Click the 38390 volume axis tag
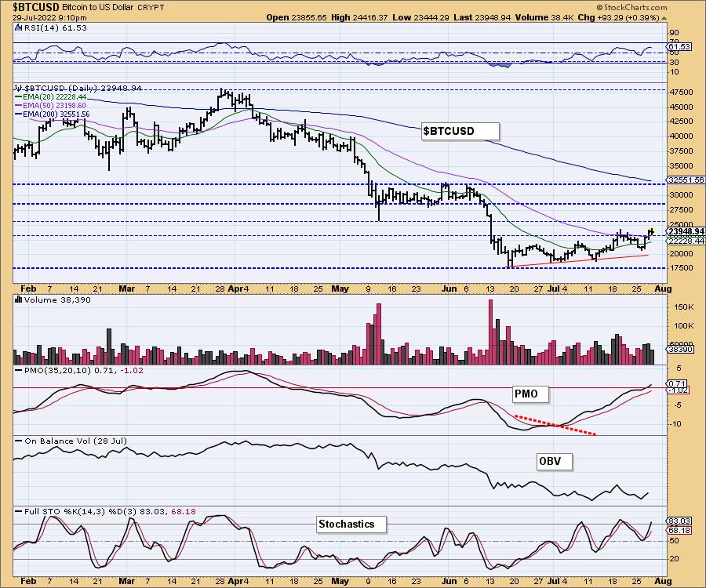This screenshot has width=706, height=588. point(681,349)
